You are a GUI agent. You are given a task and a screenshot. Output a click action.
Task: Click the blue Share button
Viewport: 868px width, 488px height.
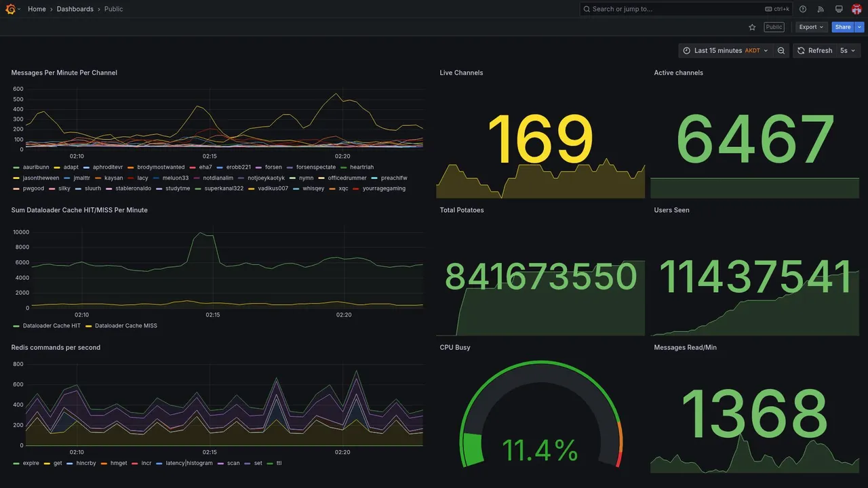click(843, 27)
